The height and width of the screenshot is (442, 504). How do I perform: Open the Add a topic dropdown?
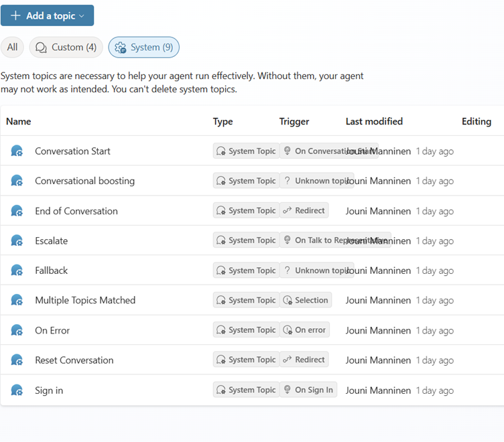[x=48, y=15]
